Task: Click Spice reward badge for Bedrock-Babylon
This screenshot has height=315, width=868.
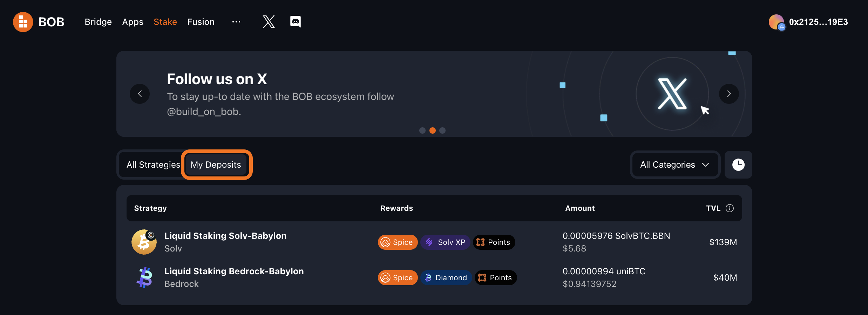Action: click(398, 277)
